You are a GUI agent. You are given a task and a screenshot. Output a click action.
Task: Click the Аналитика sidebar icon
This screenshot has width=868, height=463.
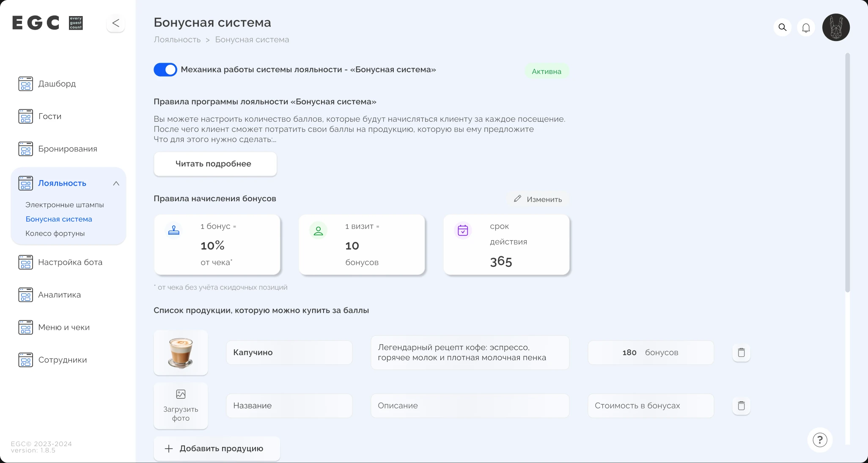coord(25,295)
